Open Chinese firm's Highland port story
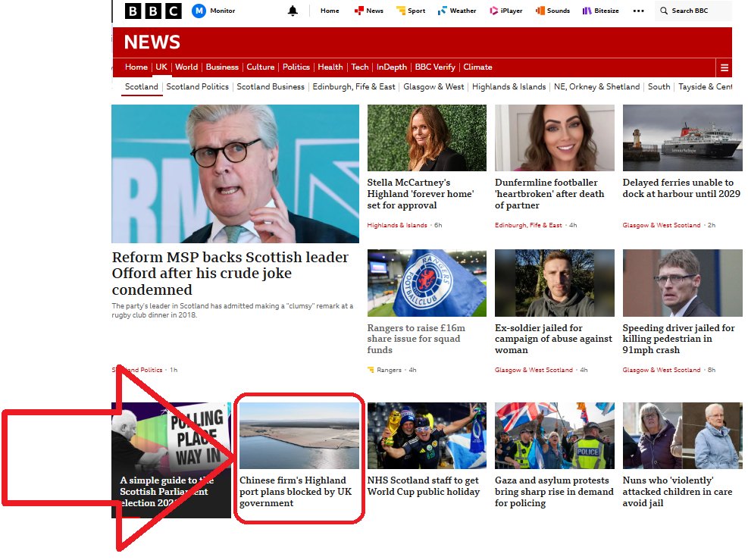Screen dimensions: 748x560 (x=296, y=491)
